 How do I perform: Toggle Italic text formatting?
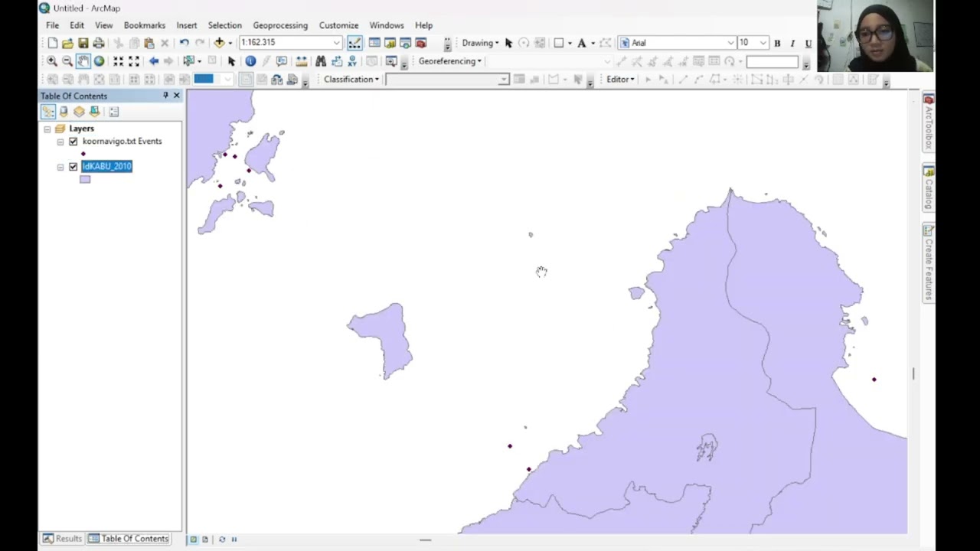tap(792, 43)
